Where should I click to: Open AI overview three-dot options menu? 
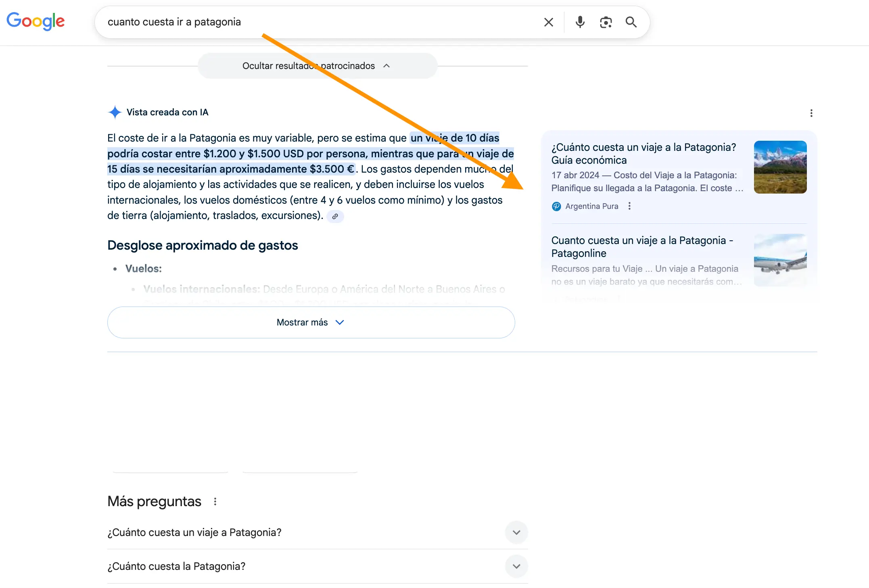point(811,113)
